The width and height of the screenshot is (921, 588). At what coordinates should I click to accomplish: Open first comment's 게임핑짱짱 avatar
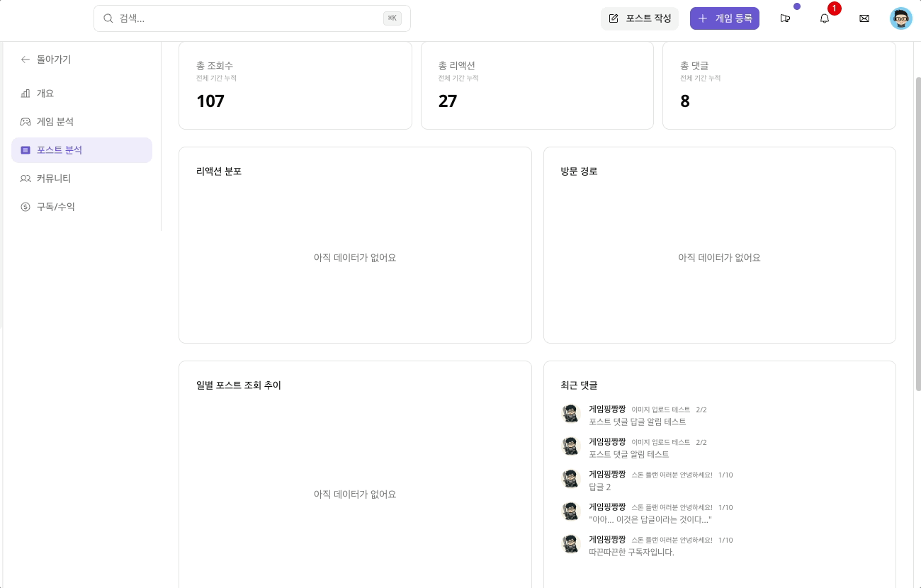coord(571,414)
